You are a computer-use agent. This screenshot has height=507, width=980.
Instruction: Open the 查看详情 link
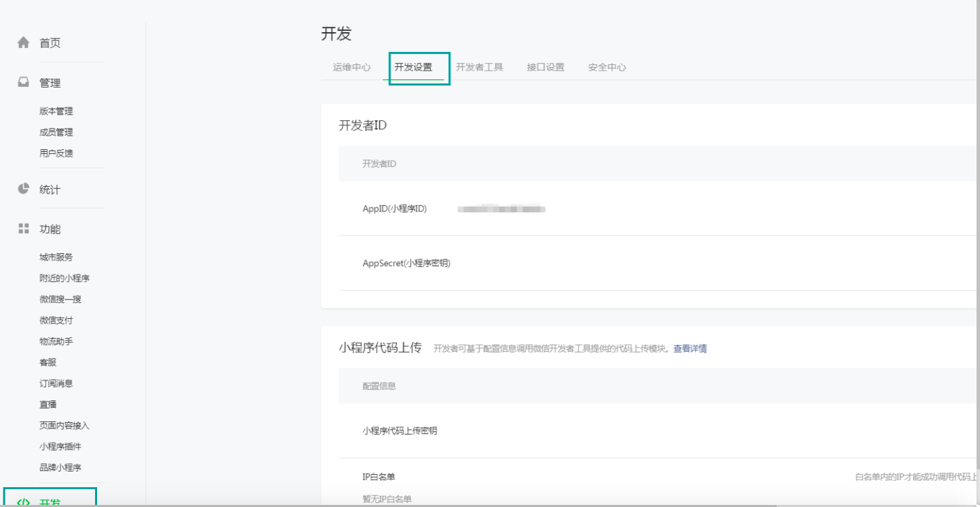690,348
